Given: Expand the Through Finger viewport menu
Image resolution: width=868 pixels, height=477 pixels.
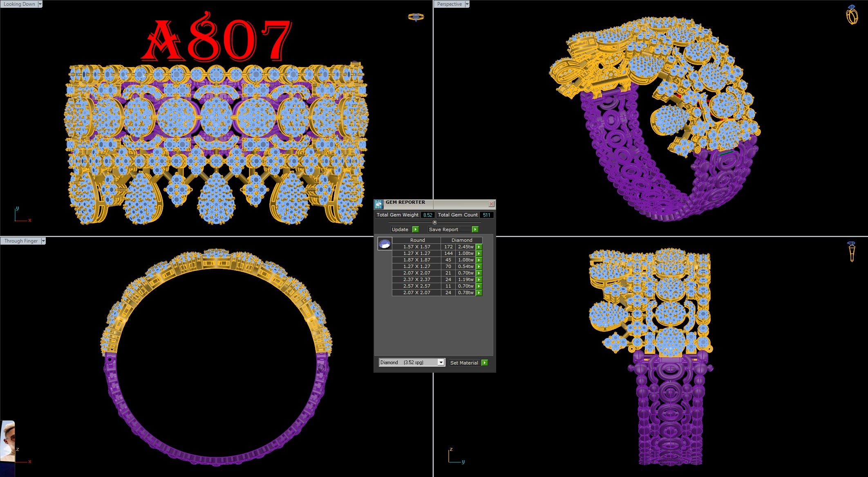Looking at the screenshot, I should [x=43, y=241].
